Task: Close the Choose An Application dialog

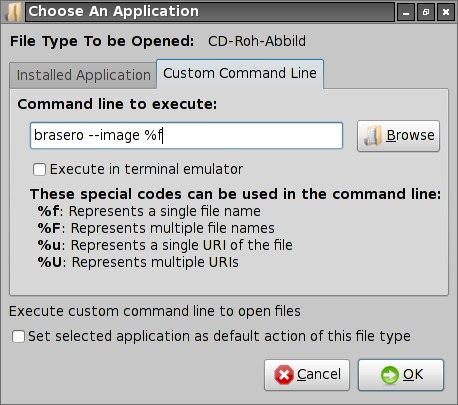Action: coord(446,12)
